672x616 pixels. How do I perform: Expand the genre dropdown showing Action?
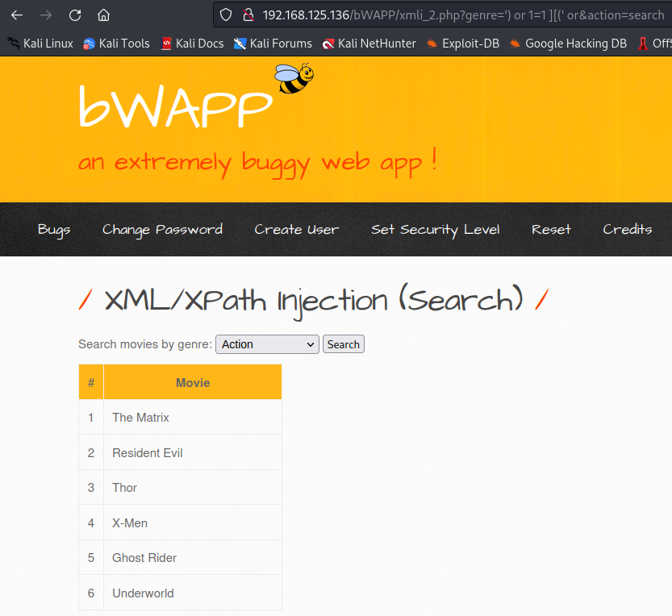click(268, 344)
